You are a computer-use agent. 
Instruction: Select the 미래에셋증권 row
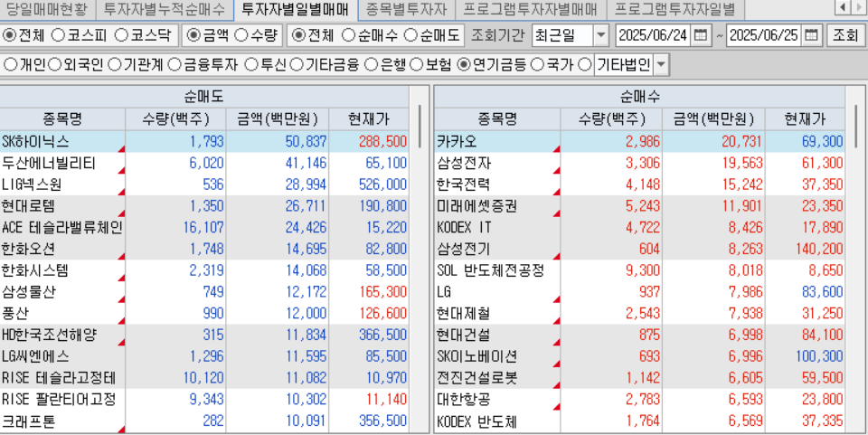640,206
